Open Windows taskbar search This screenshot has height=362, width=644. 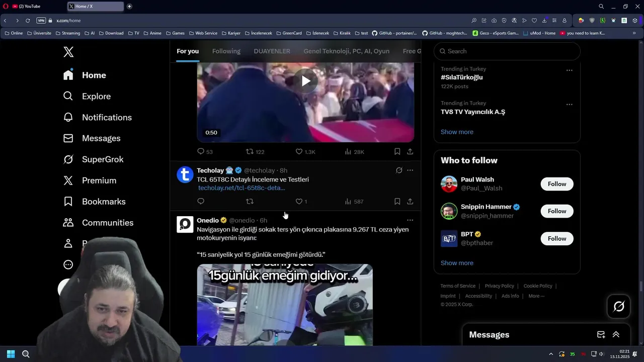[26, 354]
